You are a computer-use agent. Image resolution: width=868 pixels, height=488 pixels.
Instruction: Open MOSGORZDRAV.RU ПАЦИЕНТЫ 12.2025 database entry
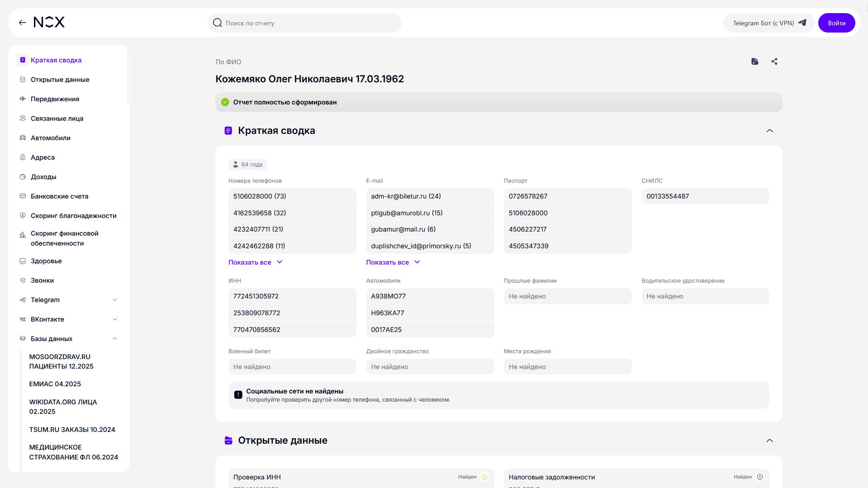[62, 362]
